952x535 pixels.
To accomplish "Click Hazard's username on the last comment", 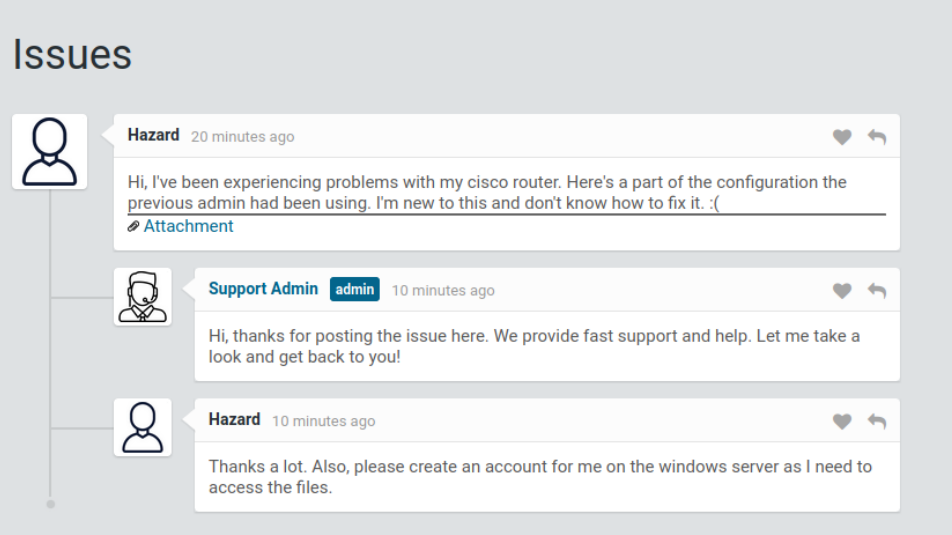I will pyautogui.click(x=234, y=420).
